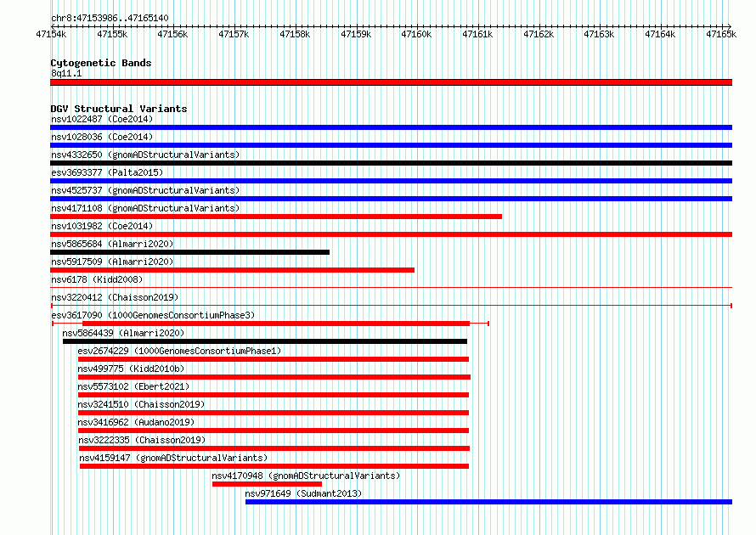The width and height of the screenshot is (756, 535).
Task: Click the nsv3220412 thin red line
Action: point(391,306)
